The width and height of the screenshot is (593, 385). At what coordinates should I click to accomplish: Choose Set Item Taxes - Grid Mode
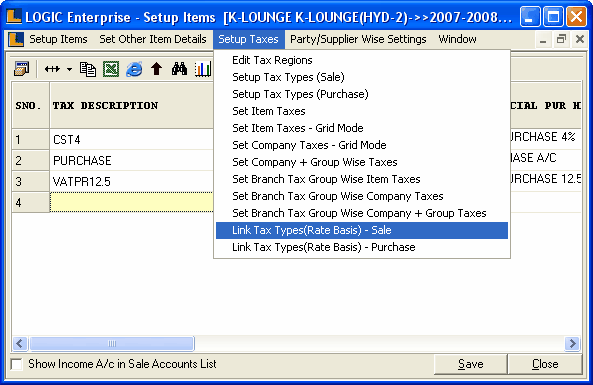362,128
